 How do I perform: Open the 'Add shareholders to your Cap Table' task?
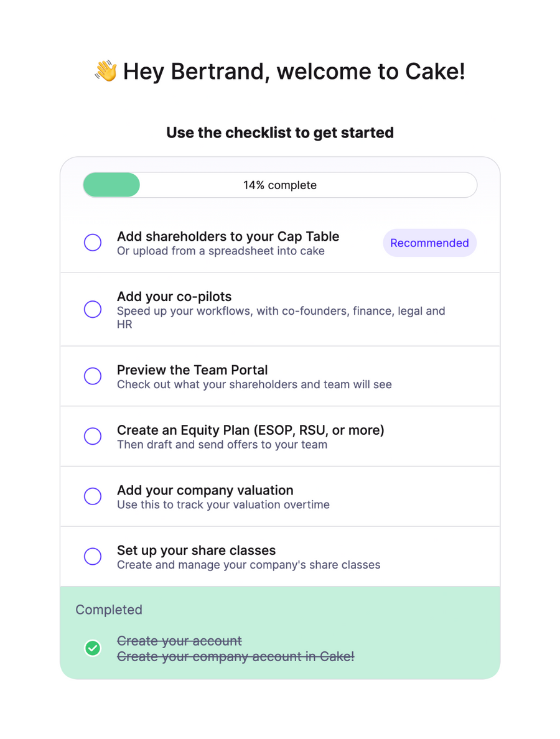coord(228,236)
